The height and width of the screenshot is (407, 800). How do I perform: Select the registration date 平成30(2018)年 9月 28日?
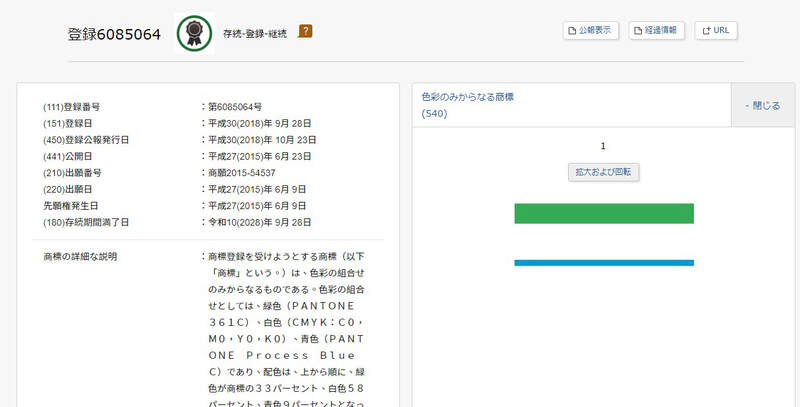coord(260,123)
